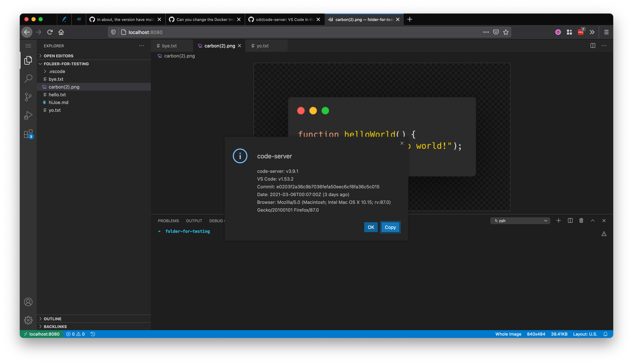Image resolution: width=633 pixels, height=364 pixels.
Task: Toggle notifications via the status bar bell
Action: point(605,334)
